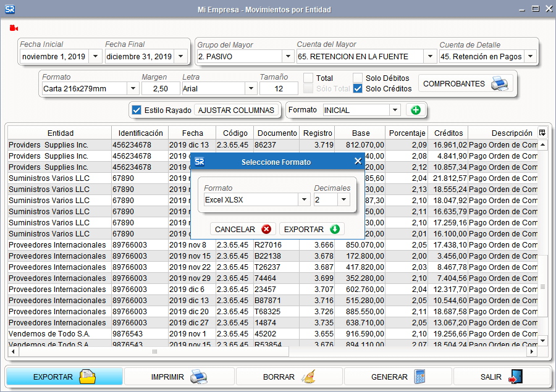The width and height of the screenshot is (556, 392).
Task: Open the Excel XLSX format dropdown
Action: coord(304,199)
